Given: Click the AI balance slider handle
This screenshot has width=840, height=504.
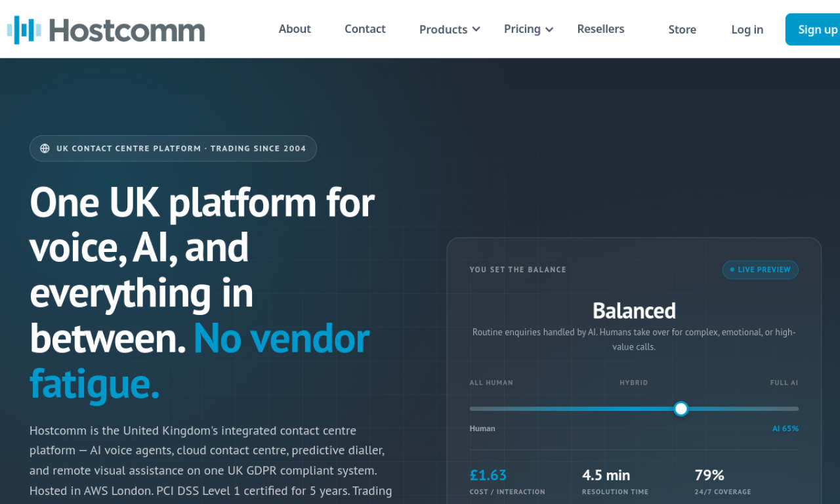Looking at the screenshot, I should (681, 409).
